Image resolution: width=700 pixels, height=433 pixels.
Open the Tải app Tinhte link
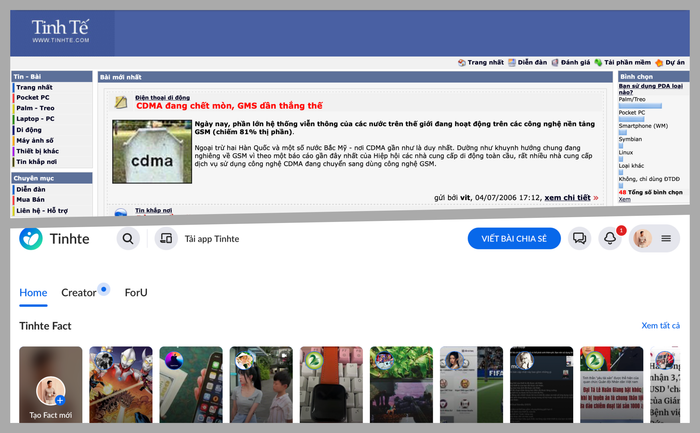[x=212, y=239]
